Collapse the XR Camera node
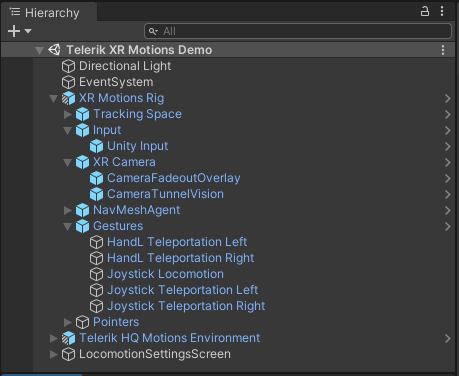459x376 pixels. click(x=67, y=162)
